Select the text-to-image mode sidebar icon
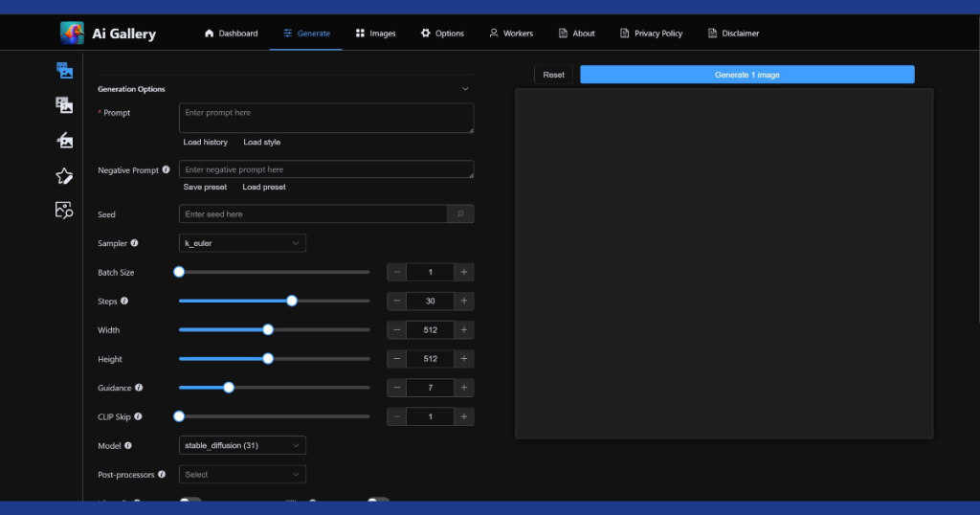The height and width of the screenshot is (515, 980). (x=64, y=70)
